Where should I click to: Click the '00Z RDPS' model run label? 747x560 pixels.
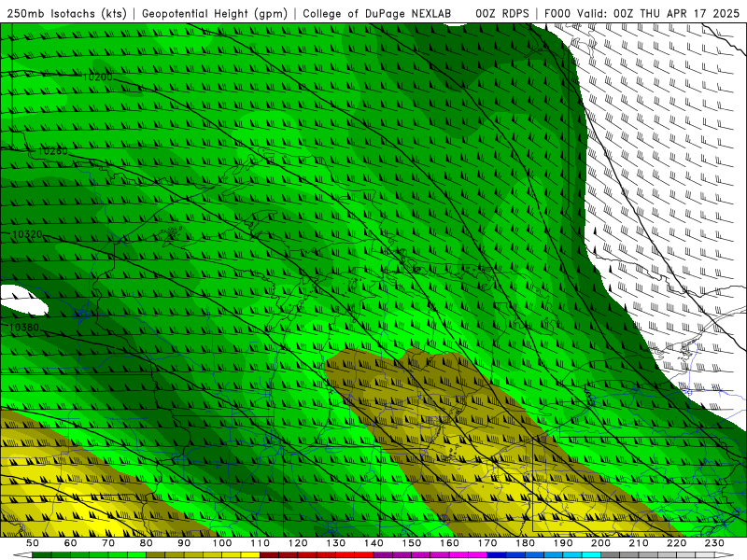click(x=502, y=13)
